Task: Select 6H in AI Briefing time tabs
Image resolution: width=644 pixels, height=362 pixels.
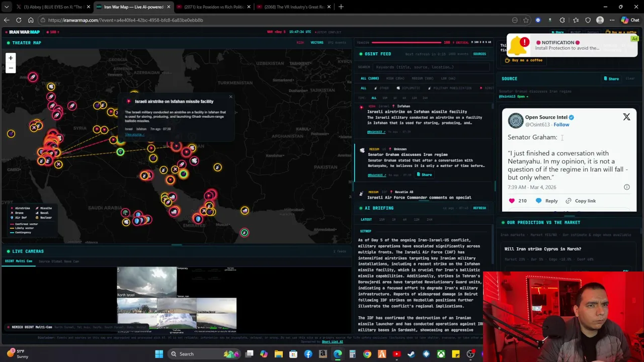Action: click(x=406, y=220)
